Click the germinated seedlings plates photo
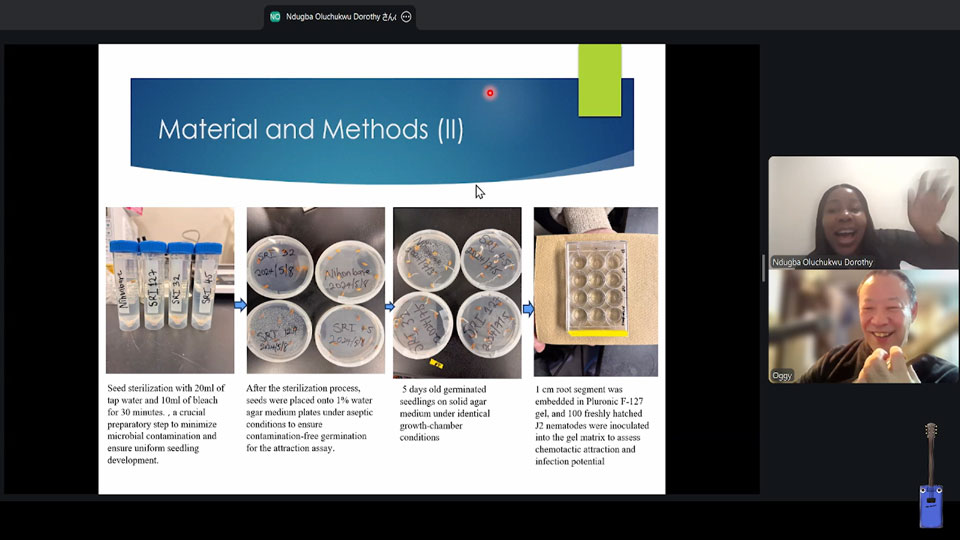Image resolution: width=960 pixels, height=540 pixels. pyautogui.click(x=457, y=292)
